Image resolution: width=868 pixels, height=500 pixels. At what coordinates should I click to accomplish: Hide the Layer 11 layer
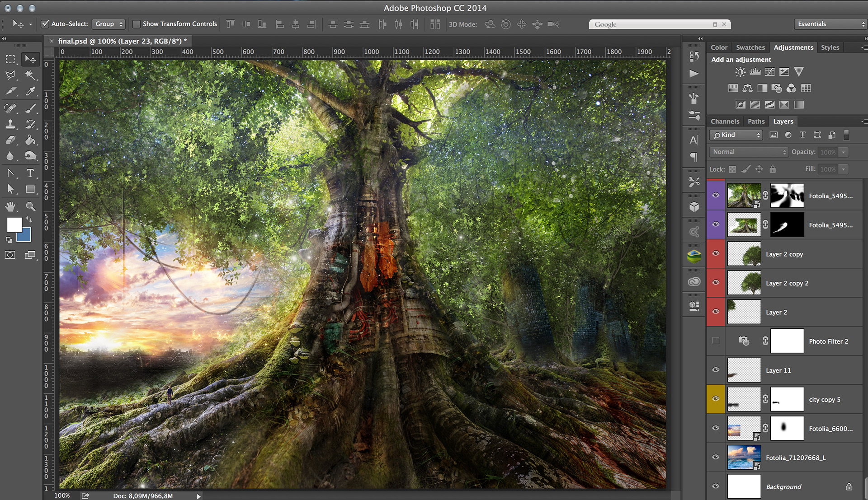pyautogui.click(x=716, y=369)
